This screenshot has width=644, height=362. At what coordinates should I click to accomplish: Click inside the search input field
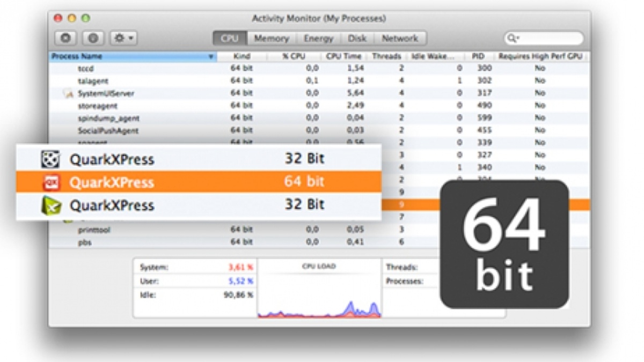pos(547,38)
